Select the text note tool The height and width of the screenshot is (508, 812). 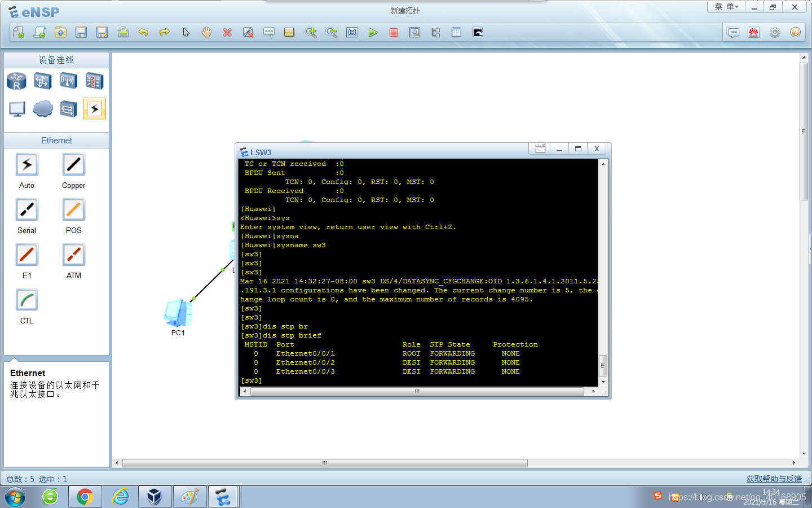pyautogui.click(x=269, y=32)
